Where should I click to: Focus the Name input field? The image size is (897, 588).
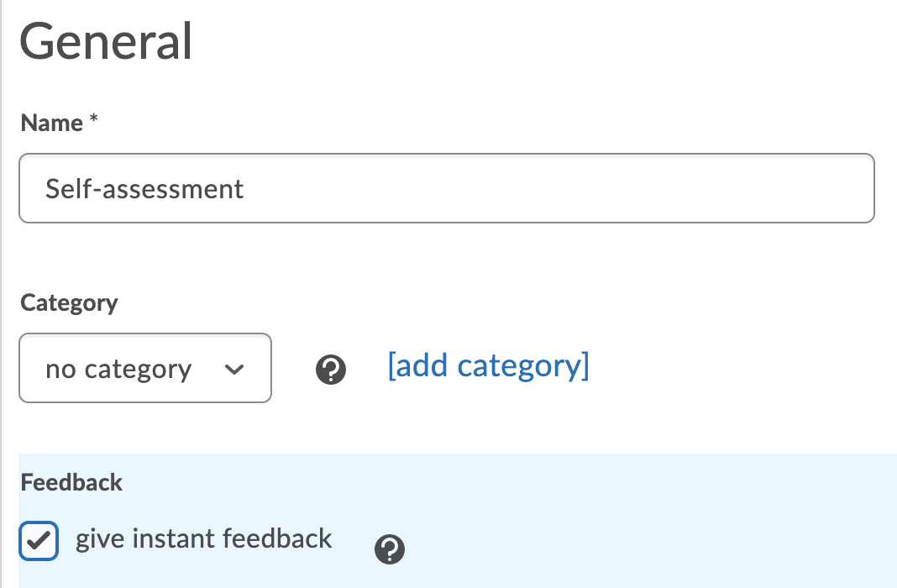(446, 188)
